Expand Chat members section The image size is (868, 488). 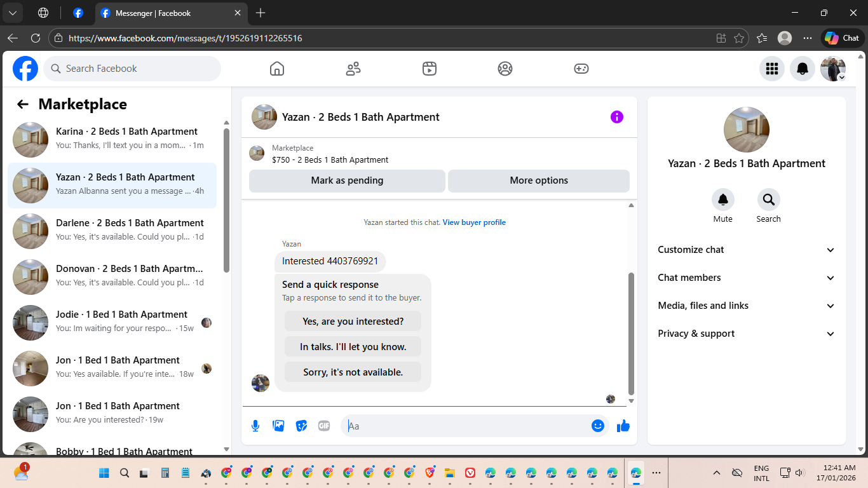click(747, 278)
